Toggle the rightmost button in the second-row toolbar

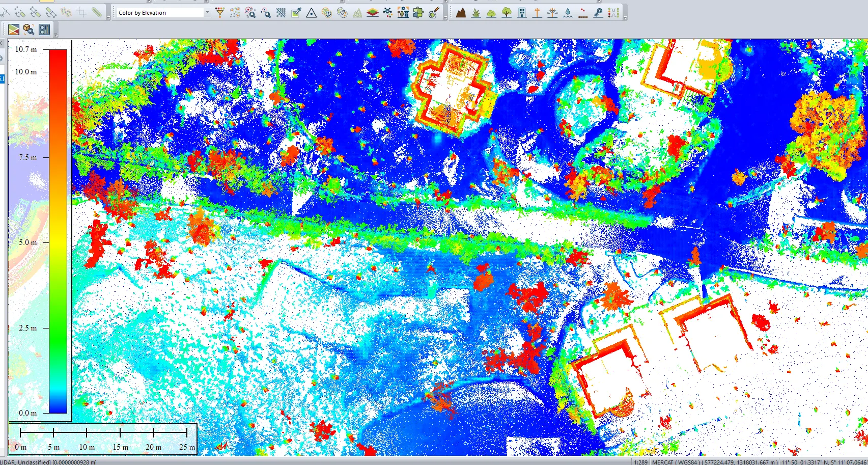point(44,29)
